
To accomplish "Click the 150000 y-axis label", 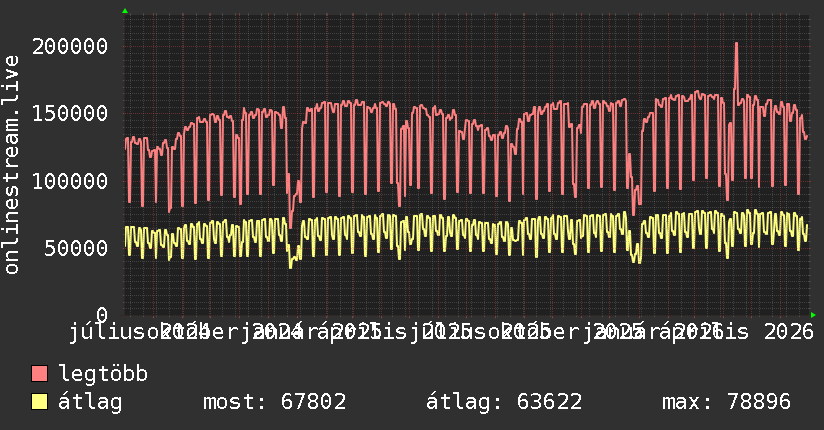I will point(70,113).
